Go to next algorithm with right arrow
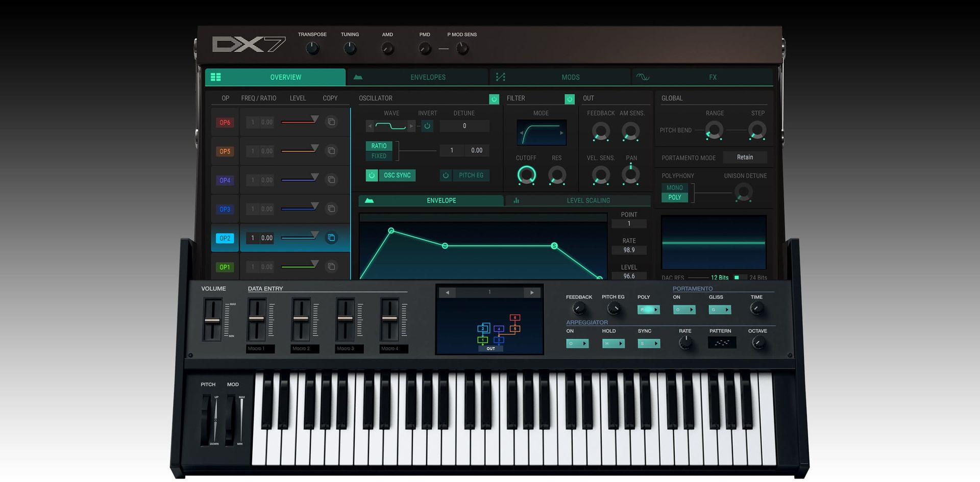 click(x=532, y=292)
